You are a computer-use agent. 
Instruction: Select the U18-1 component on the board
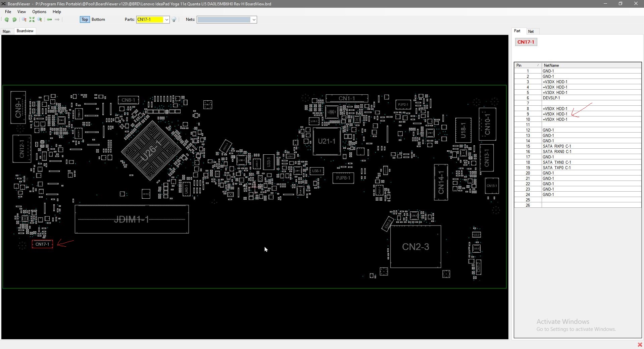tap(463, 130)
